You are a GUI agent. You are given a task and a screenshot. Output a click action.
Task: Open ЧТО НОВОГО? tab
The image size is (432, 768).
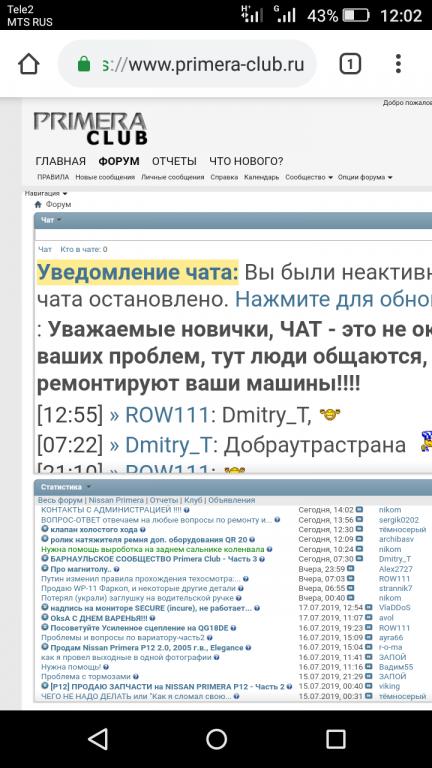(246, 161)
